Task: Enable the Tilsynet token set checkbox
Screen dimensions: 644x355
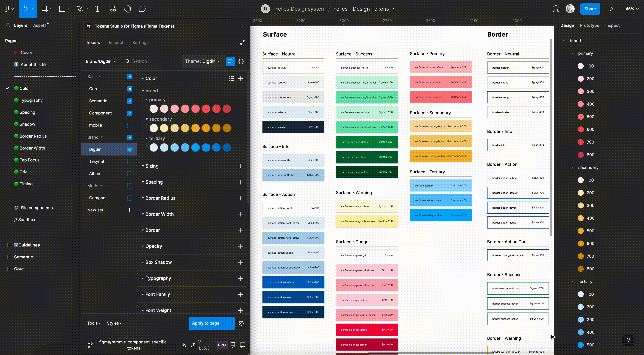Action: point(130,162)
